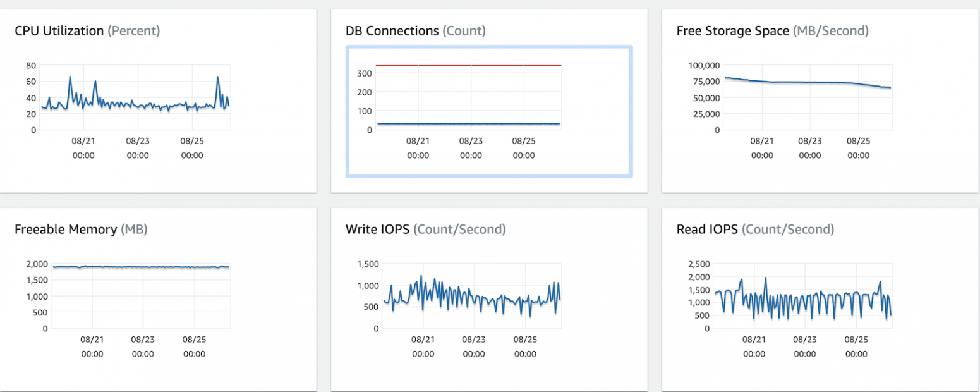
Task: Click the 100,000 axis label in Free Storage
Action: tap(704, 65)
